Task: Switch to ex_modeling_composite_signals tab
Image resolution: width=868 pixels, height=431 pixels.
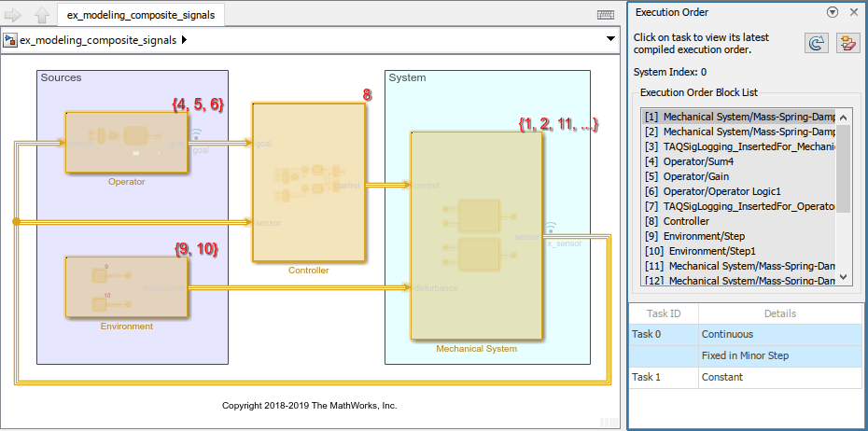Action: 141,15
